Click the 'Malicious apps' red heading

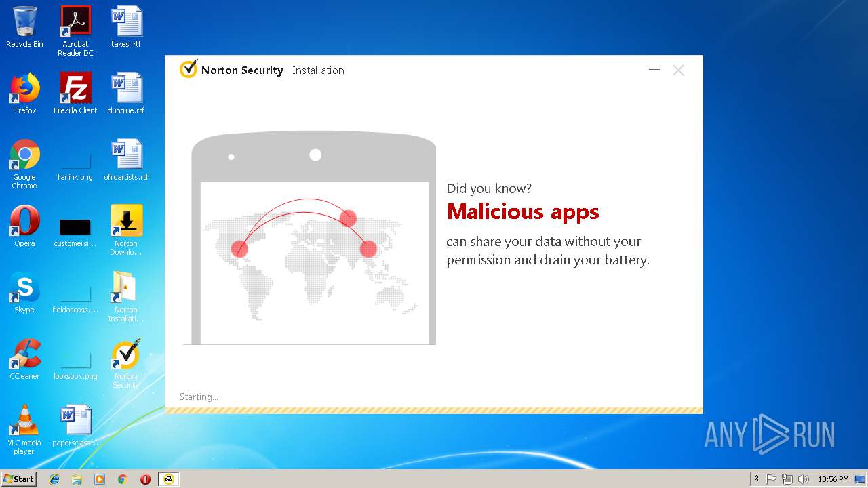[x=523, y=212]
